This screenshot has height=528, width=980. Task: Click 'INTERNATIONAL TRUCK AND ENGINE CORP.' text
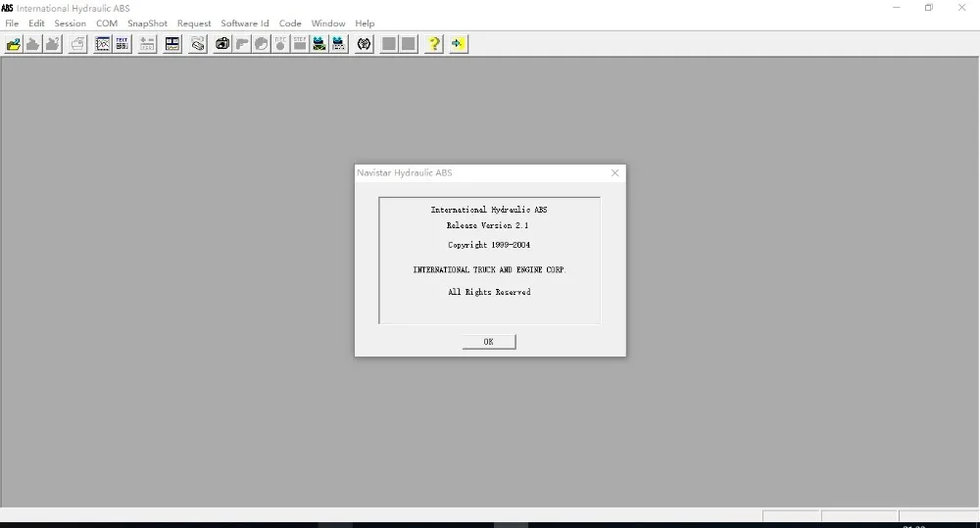point(489,270)
